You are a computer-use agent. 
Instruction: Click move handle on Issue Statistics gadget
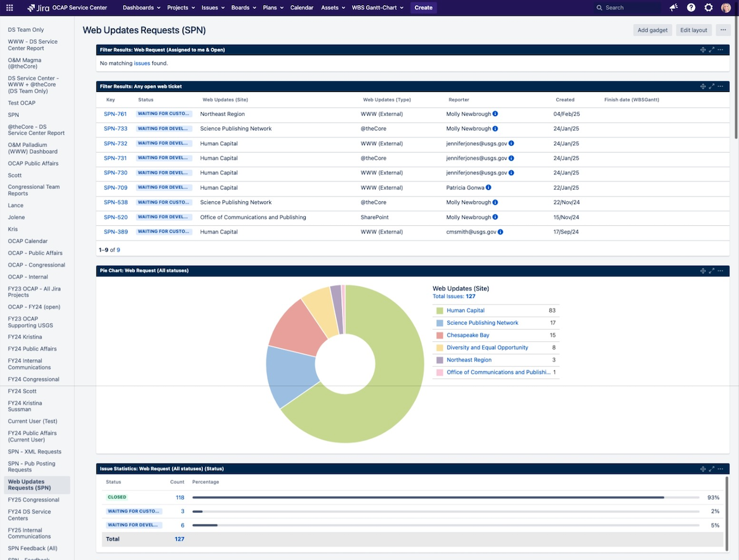pyautogui.click(x=703, y=469)
